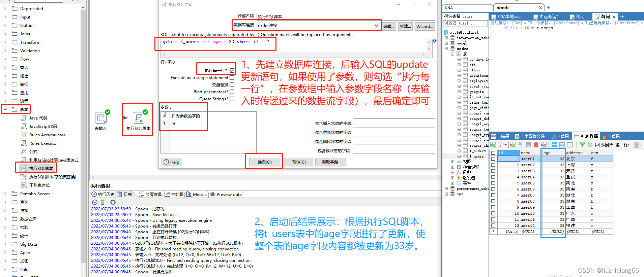Open the Preview data tab
Screen dimensions: 644x277
[x=226, y=194]
